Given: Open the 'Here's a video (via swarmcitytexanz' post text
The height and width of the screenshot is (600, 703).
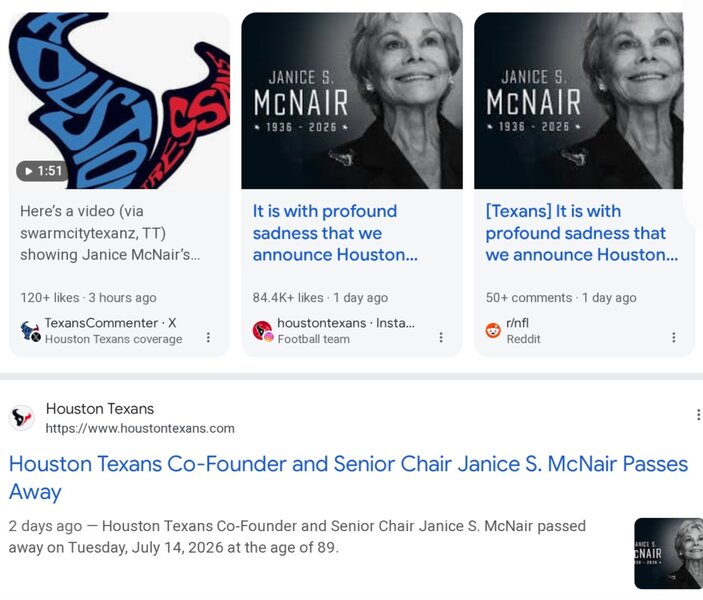Looking at the screenshot, I should [110, 233].
